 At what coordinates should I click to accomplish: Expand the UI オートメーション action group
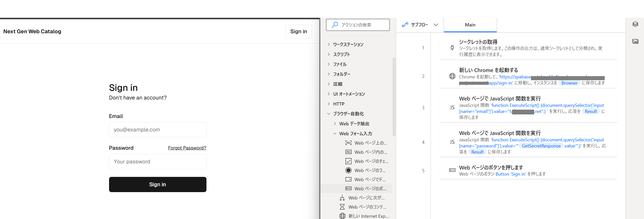[x=329, y=94]
